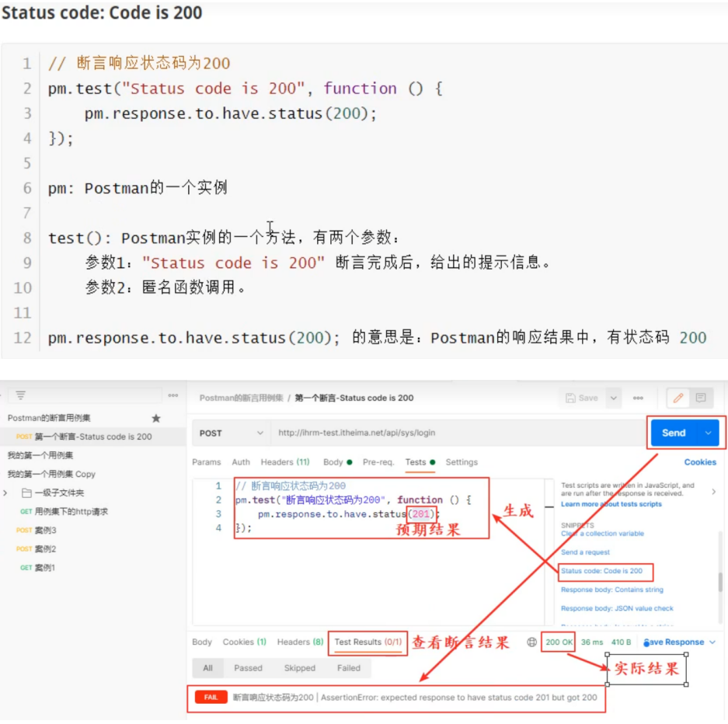Screen dimensions: 728x724
Task: Insert the Send a request snippet
Action: click(x=585, y=552)
